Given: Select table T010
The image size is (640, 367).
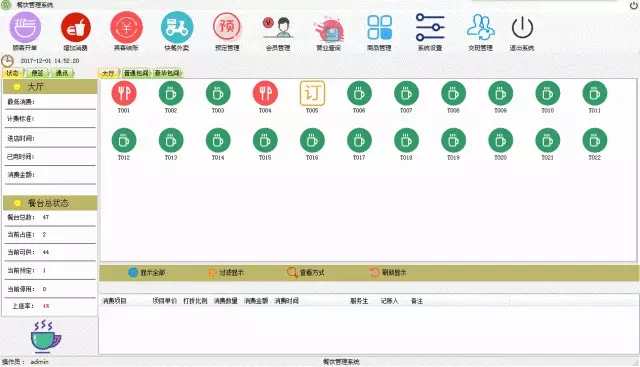Looking at the screenshot, I should pyautogui.click(x=548, y=93).
